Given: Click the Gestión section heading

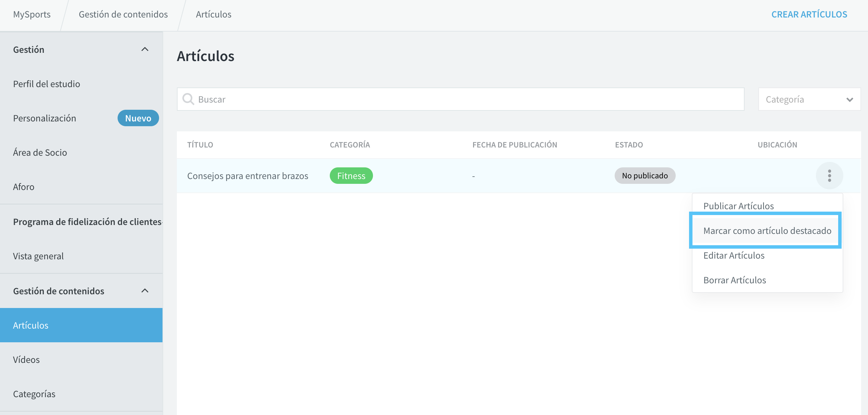Looking at the screenshot, I should (29, 49).
